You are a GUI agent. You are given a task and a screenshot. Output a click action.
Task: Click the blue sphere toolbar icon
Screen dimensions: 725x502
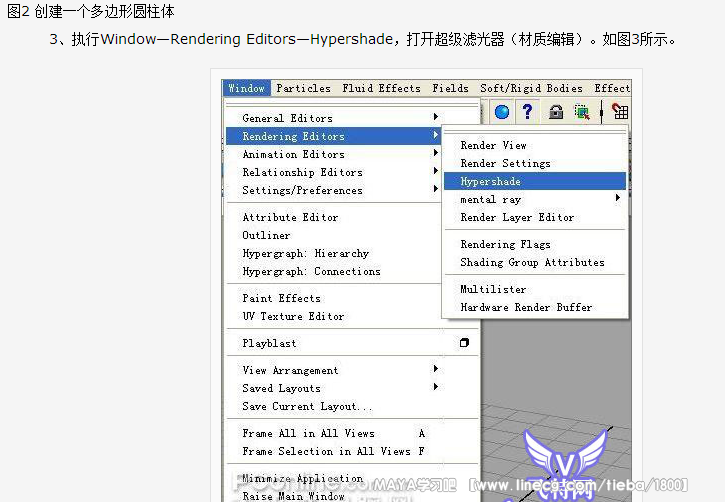coord(502,112)
